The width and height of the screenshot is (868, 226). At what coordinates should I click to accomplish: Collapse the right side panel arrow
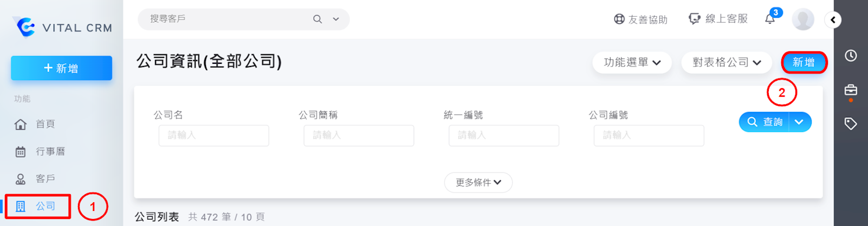tap(833, 20)
